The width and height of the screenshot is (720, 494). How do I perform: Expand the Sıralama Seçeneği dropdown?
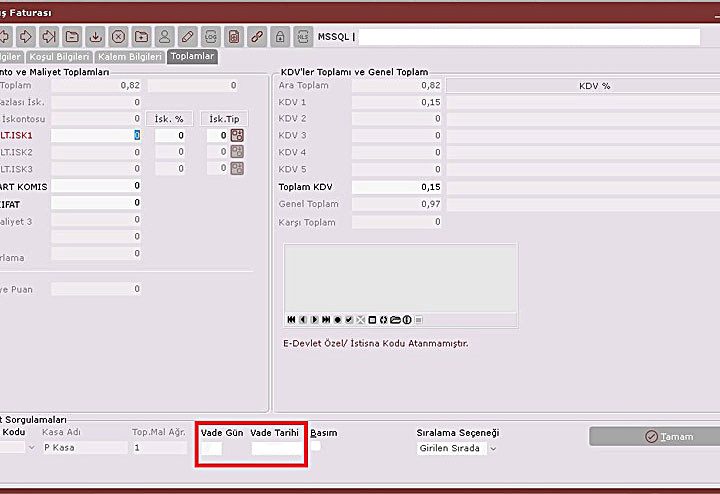(x=493, y=449)
